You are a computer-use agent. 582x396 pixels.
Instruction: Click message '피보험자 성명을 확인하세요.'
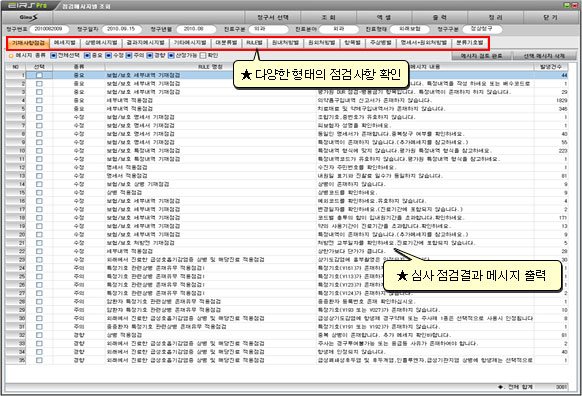coord(354,126)
